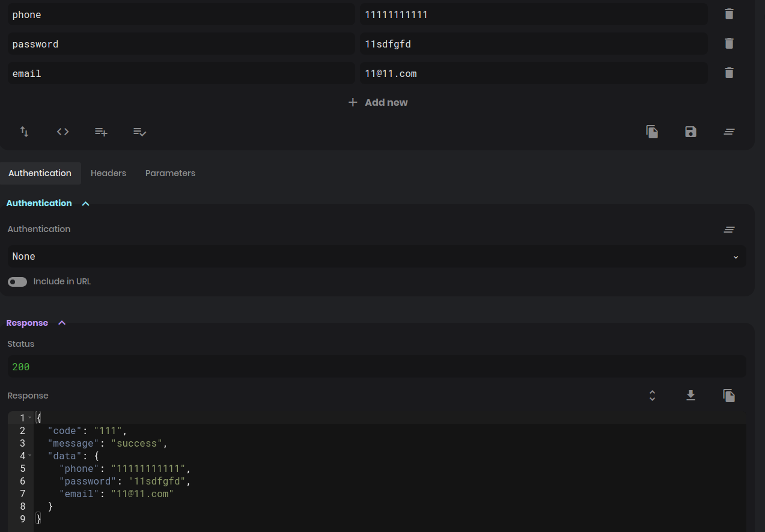Copy the body fields with copy icon
The image size is (765, 532).
tap(652, 132)
